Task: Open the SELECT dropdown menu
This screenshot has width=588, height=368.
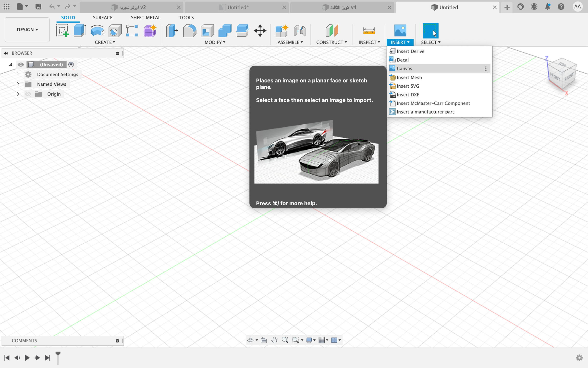Action: 431,42
